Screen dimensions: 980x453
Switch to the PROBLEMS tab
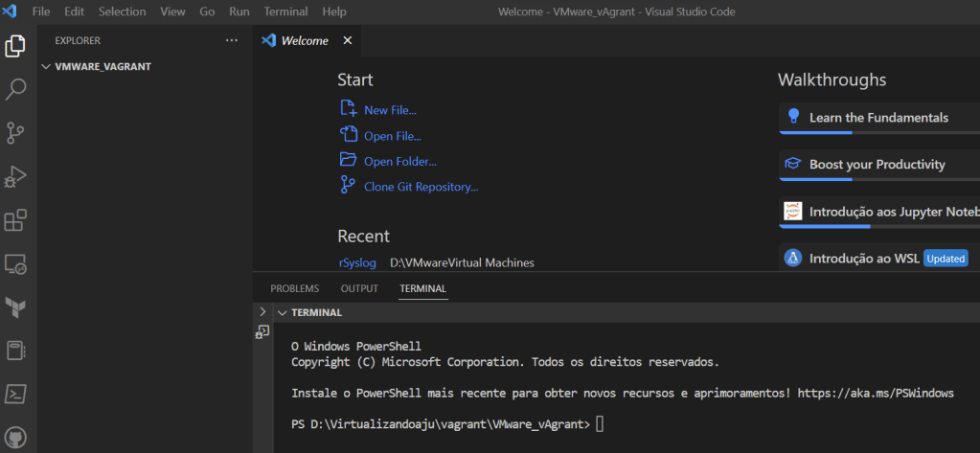294,288
